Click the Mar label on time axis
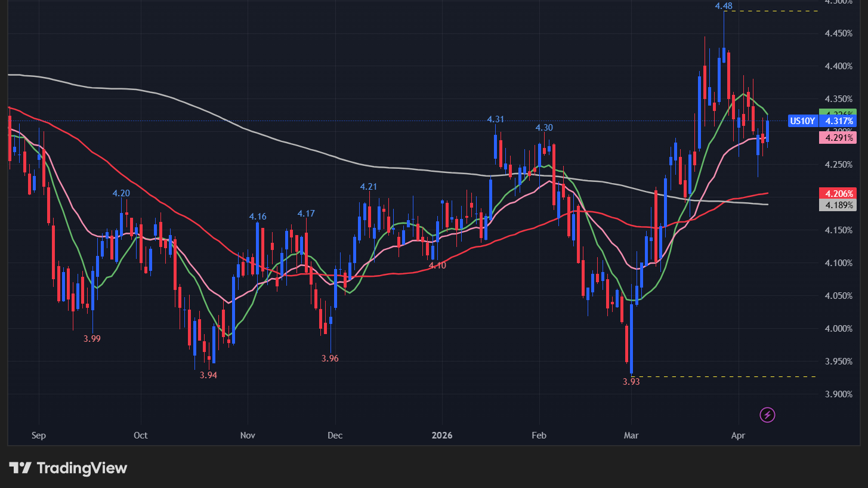 click(x=631, y=436)
